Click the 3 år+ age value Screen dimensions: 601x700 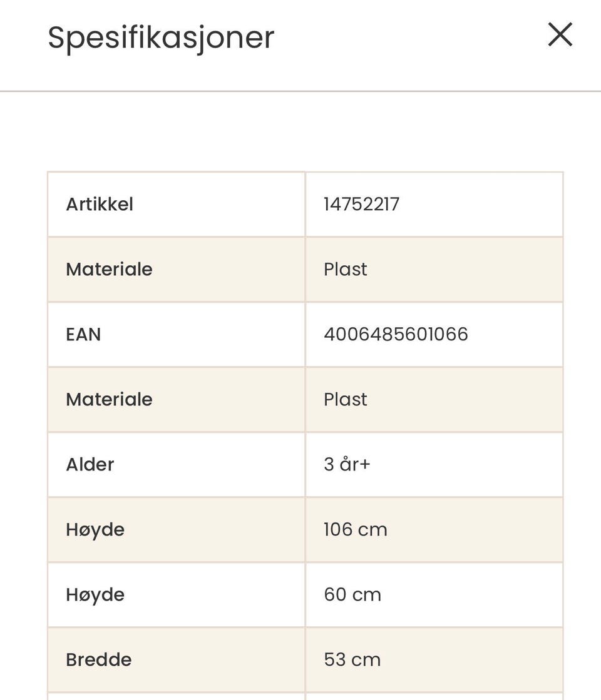(347, 464)
